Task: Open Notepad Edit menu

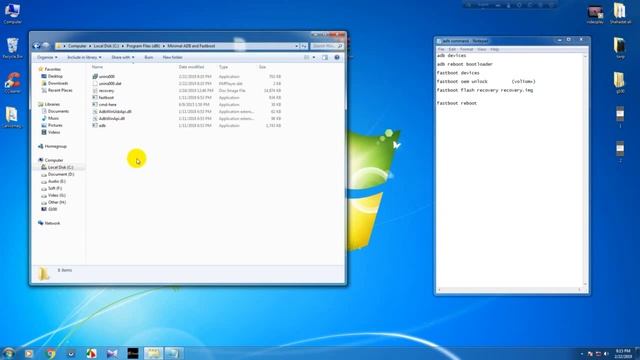Action: click(x=452, y=49)
